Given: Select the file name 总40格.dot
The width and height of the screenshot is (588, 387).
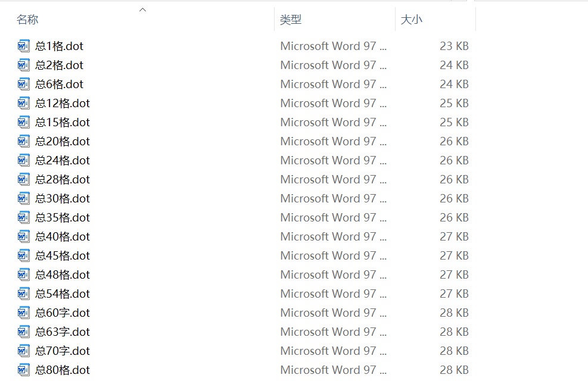Looking at the screenshot, I should tap(63, 237).
